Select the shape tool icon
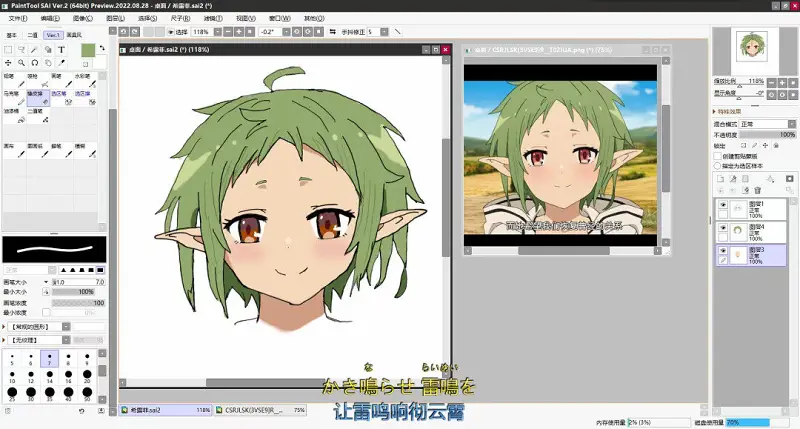800x429 pixels. (x=48, y=50)
